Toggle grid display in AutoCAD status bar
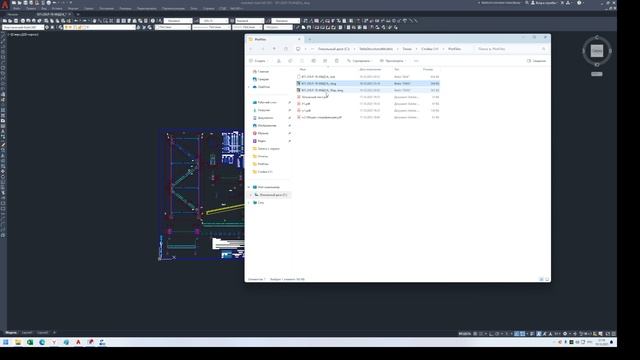Screen dimensions: 640x360 click(x=475, y=333)
